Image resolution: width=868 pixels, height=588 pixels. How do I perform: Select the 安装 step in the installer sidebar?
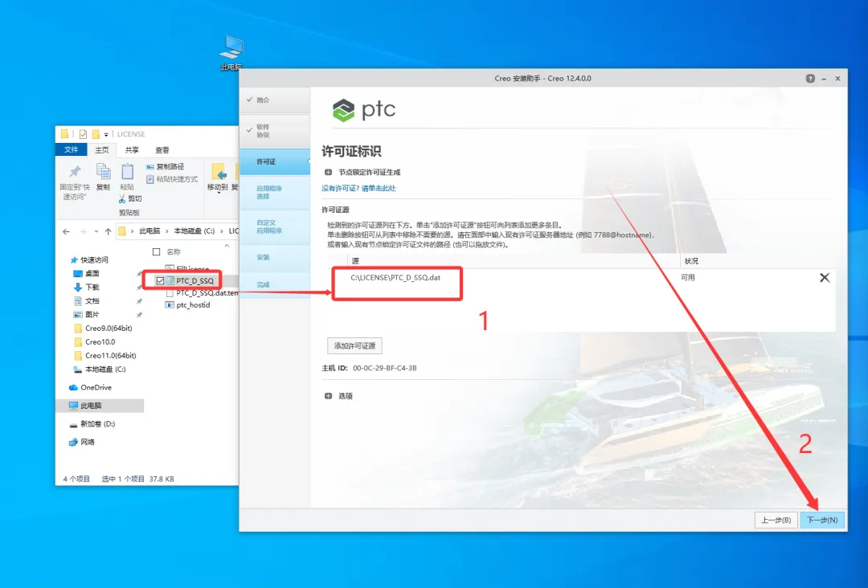tap(275, 257)
